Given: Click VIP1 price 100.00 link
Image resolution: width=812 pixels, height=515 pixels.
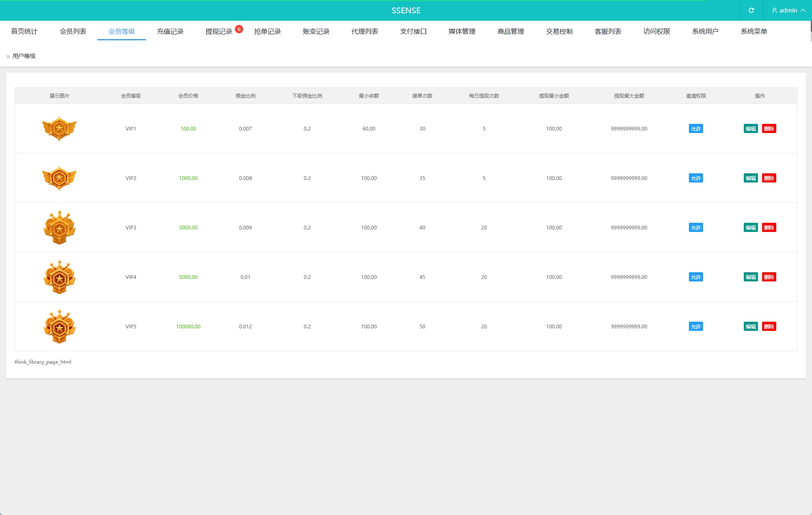Looking at the screenshot, I should point(188,128).
